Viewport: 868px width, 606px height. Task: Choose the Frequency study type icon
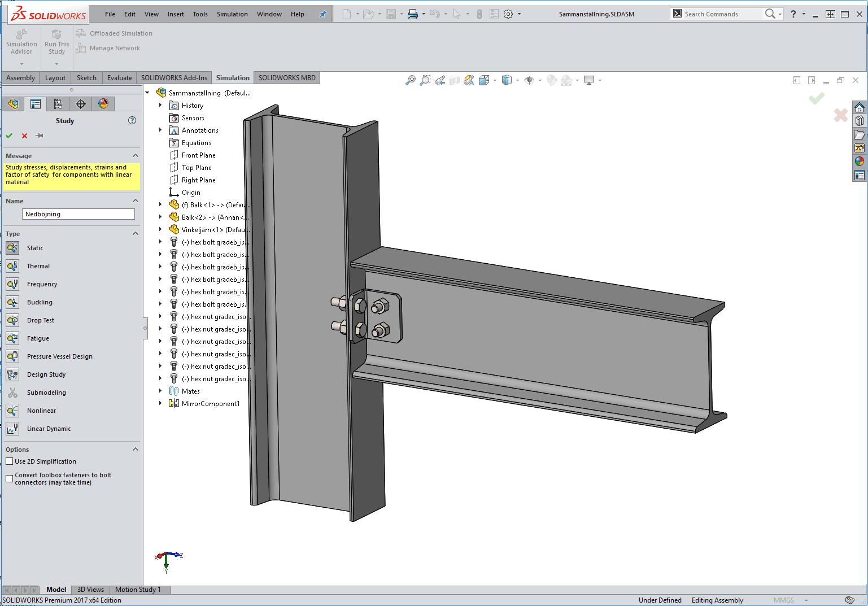pyautogui.click(x=12, y=284)
